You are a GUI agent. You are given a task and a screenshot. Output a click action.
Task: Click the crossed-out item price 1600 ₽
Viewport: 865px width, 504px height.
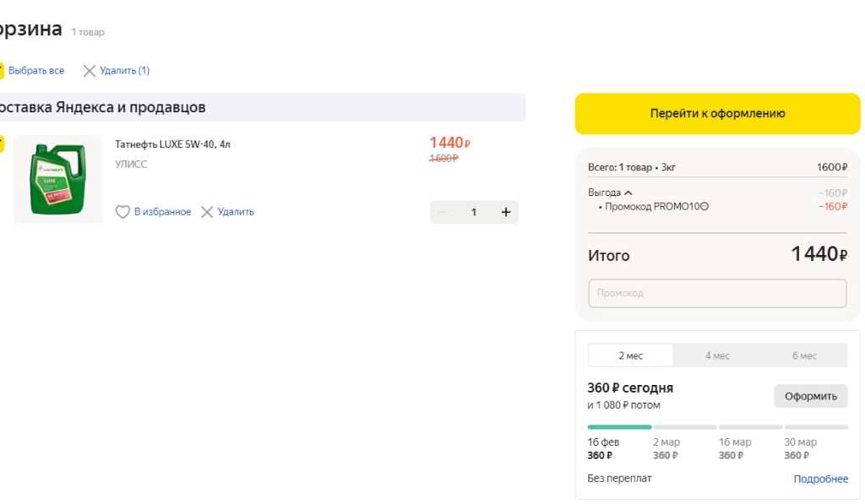tap(443, 158)
